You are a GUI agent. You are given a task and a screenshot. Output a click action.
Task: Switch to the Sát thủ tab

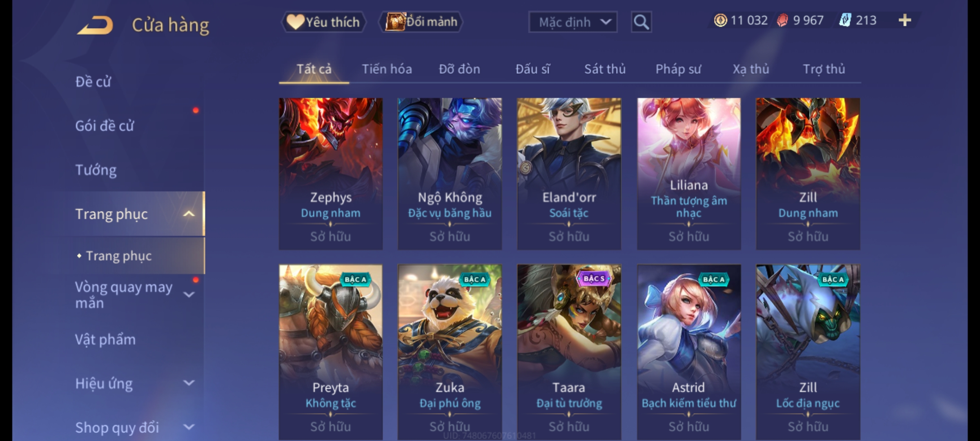click(605, 69)
